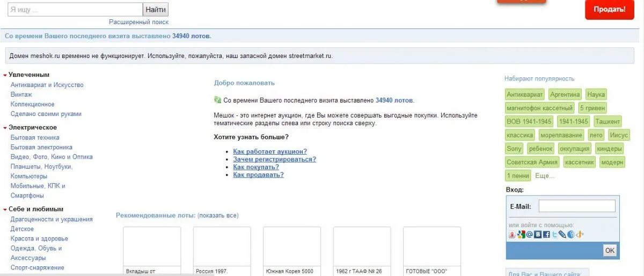Select the 5 гривен tag

coord(592,108)
